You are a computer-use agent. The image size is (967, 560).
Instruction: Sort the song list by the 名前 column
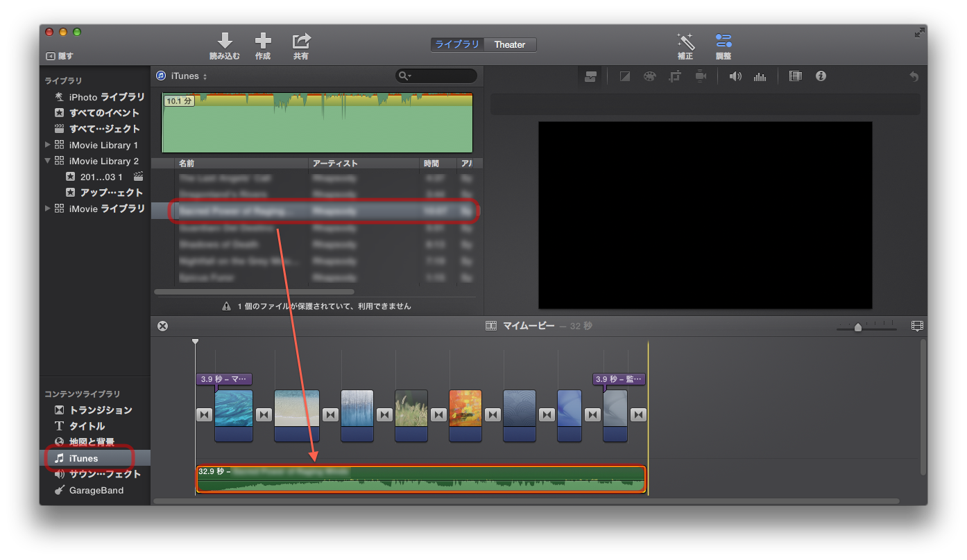[241, 164]
